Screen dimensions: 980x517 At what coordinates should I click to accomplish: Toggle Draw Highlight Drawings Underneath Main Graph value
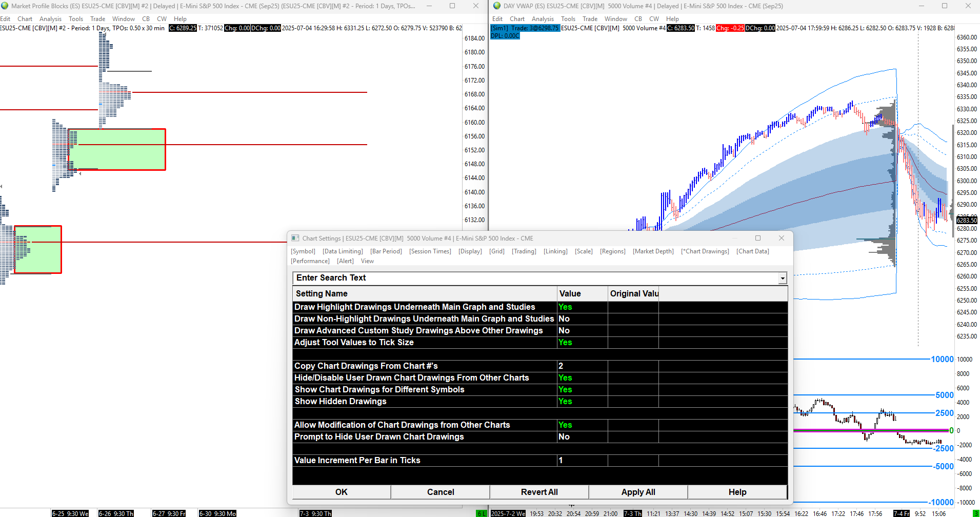(x=583, y=307)
